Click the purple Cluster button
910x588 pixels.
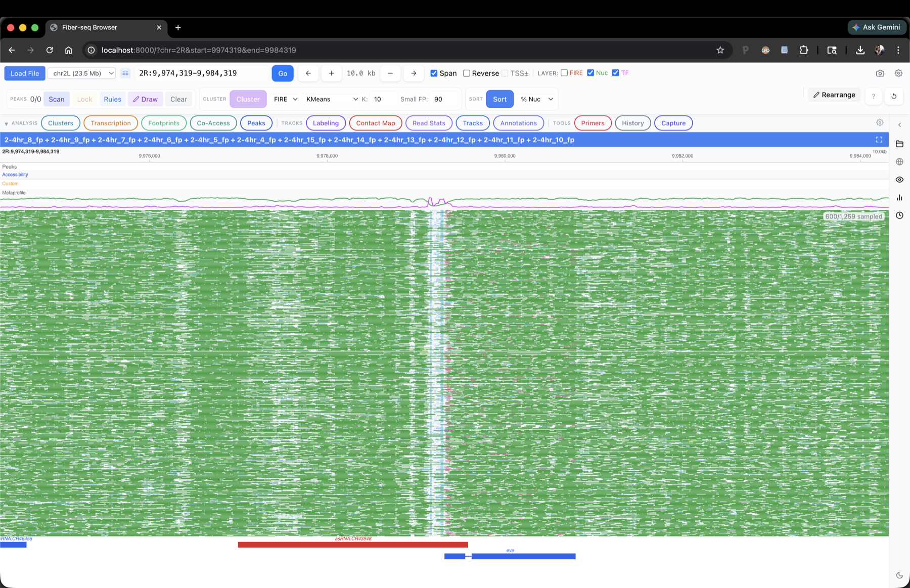(x=248, y=99)
